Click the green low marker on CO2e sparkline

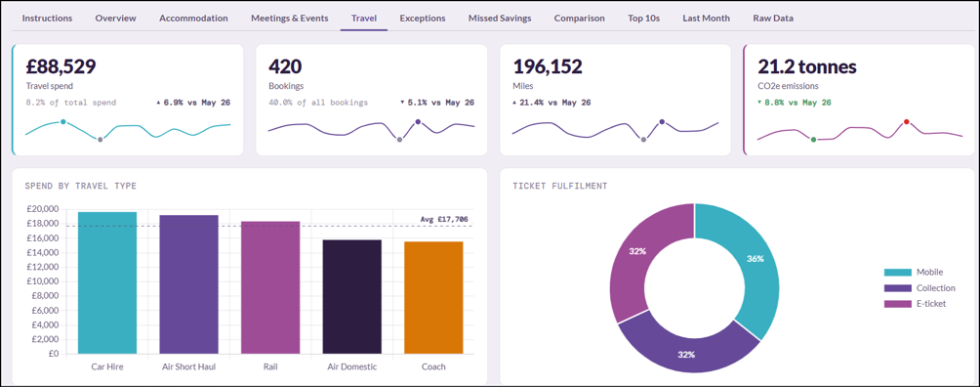click(x=813, y=140)
